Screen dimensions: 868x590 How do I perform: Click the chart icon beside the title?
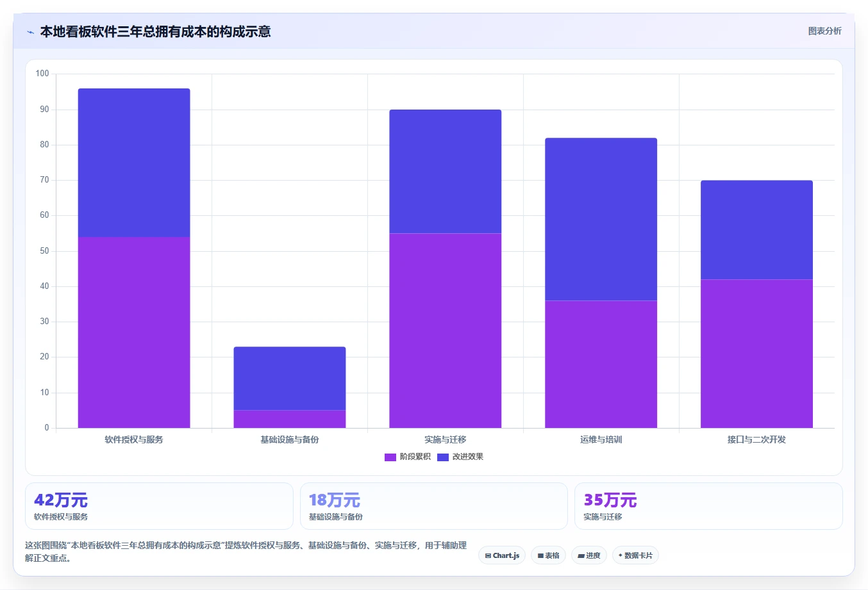(x=30, y=32)
